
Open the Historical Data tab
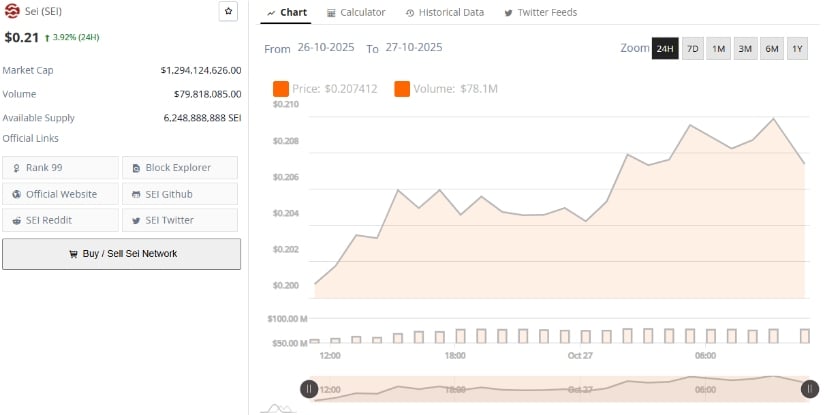pyautogui.click(x=445, y=13)
